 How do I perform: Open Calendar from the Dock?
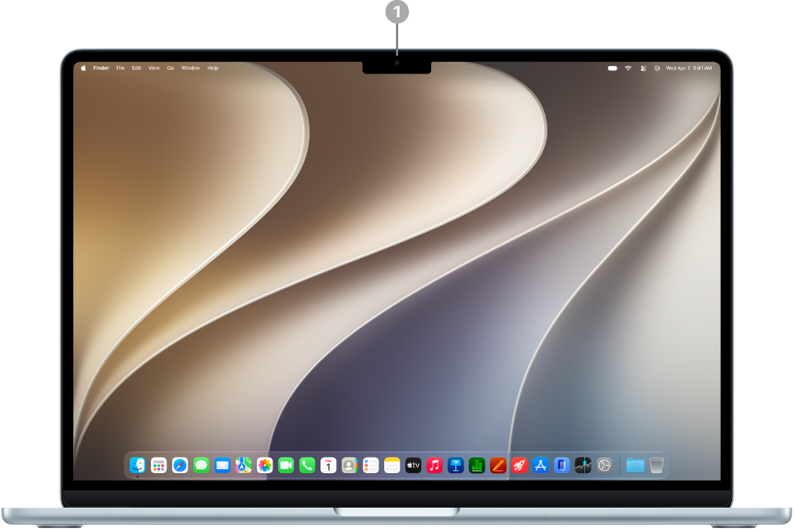click(328, 465)
